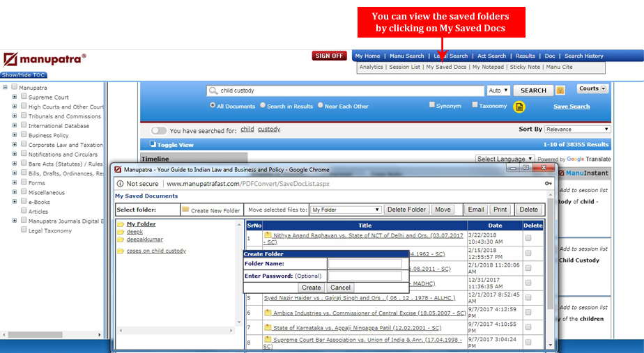This screenshot has height=353, width=644.
Task: Click the Email button
Action: 475,210
